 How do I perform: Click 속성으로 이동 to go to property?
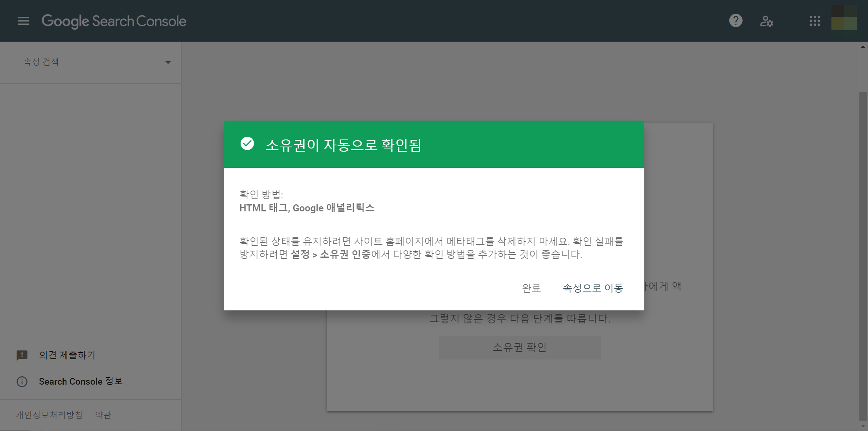[593, 288]
